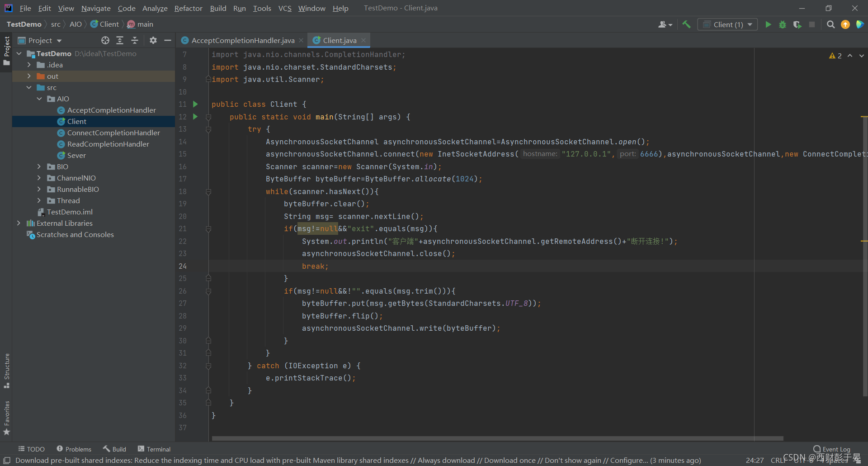The width and height of the screenshot is (868, 466).
Task: Start debugging with the bug icon
Action: tap(783, 24)
